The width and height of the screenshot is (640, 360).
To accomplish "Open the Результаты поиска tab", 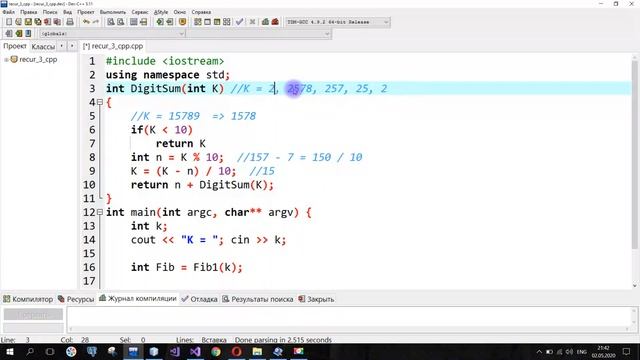I will [258, 299].
